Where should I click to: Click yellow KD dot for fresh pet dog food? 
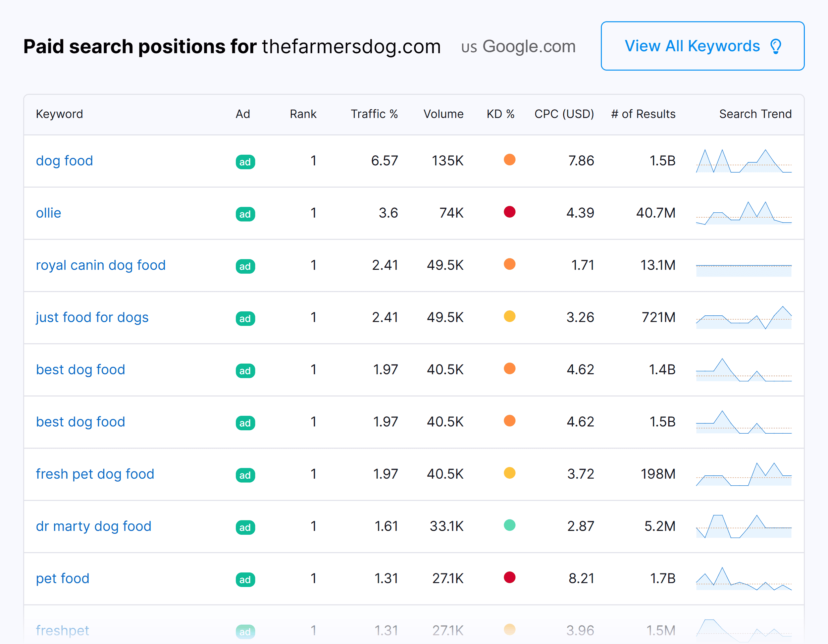(509, 473)
